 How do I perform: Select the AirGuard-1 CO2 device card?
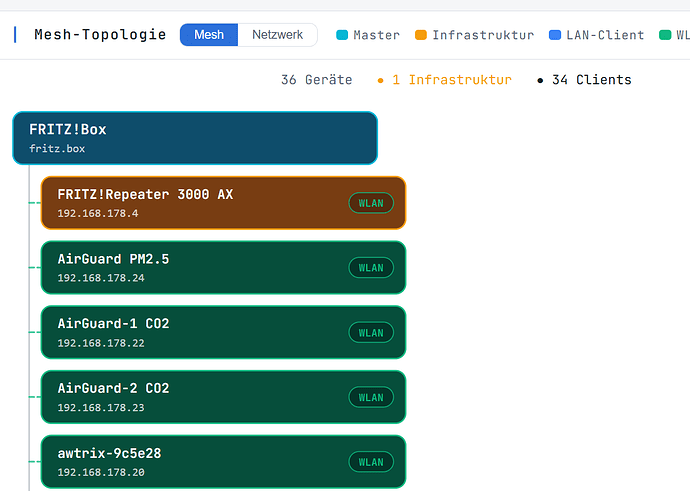tap(224, 332)
